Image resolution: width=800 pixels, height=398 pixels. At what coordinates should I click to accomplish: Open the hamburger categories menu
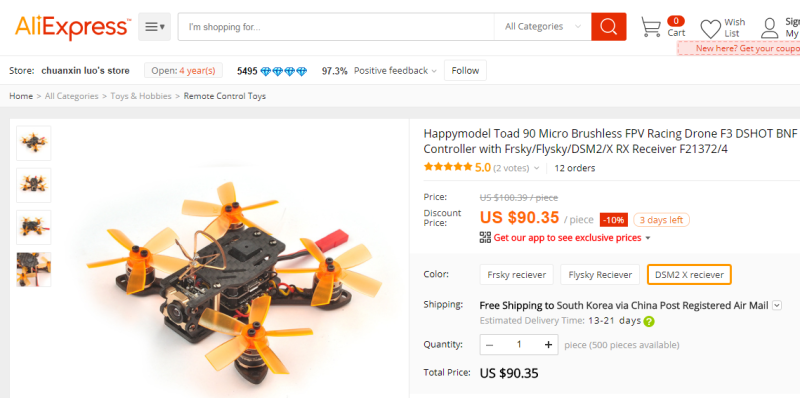click(155, 27)
